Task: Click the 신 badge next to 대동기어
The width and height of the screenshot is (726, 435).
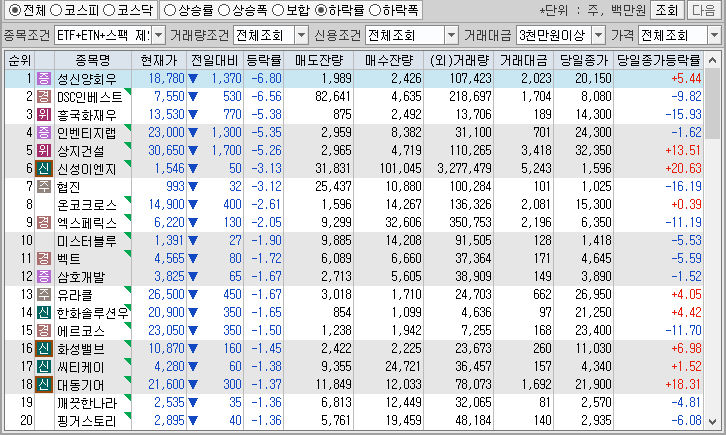Action: pos(44,385)
